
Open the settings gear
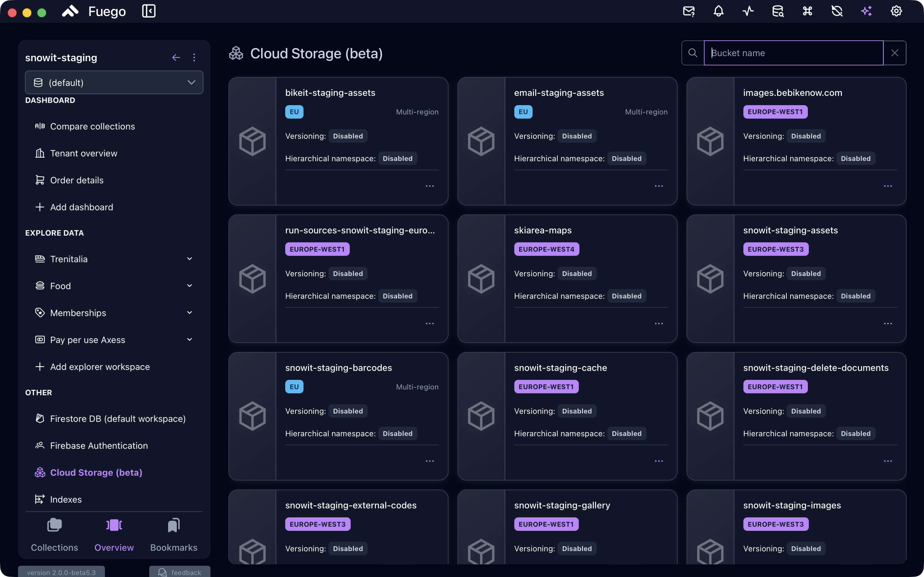(896, 11)
